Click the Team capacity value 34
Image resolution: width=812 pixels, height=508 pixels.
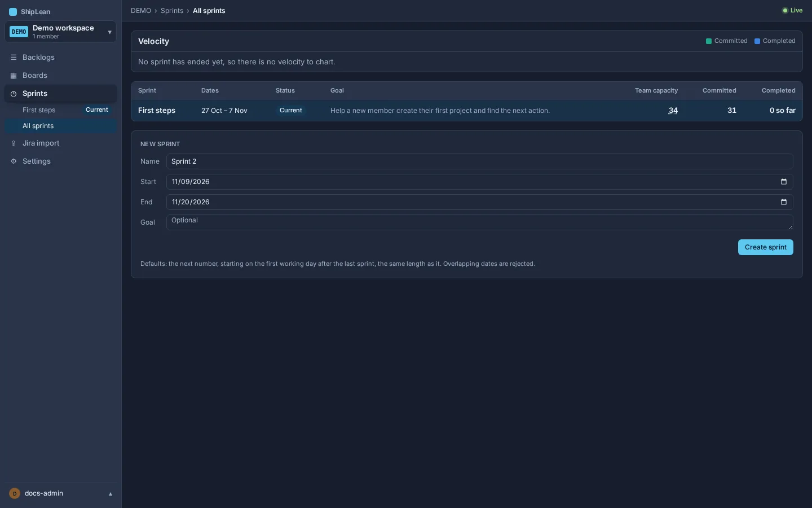pos(673,111)
